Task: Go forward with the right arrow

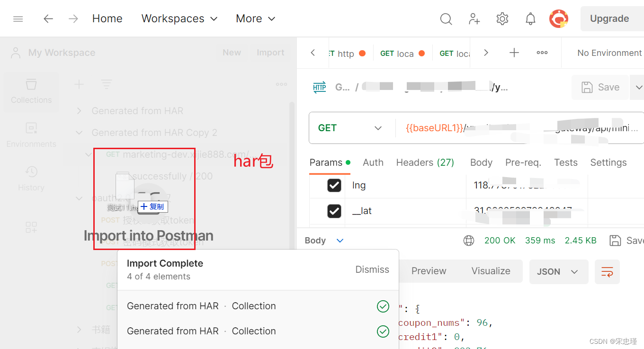Action: pos(73,18)
